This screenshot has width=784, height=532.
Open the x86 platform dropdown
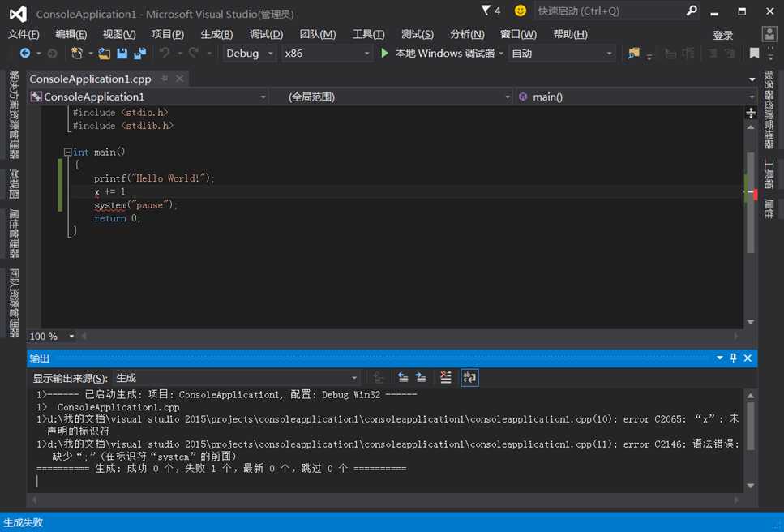(x=326, y=54)
